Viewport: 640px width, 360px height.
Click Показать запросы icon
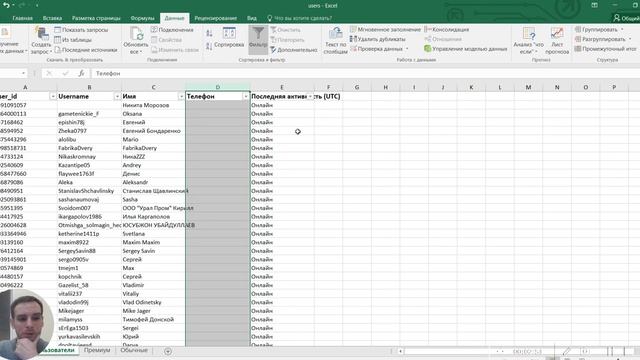58,30
